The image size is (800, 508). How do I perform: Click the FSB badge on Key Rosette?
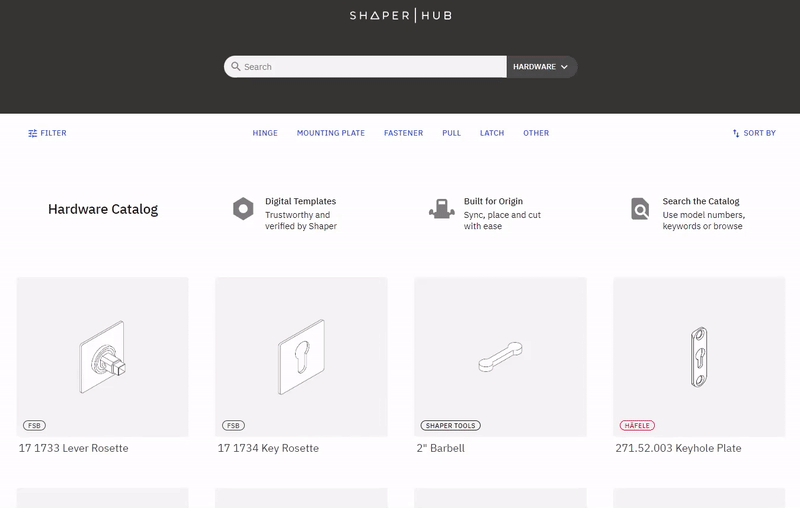click(233, 425)
